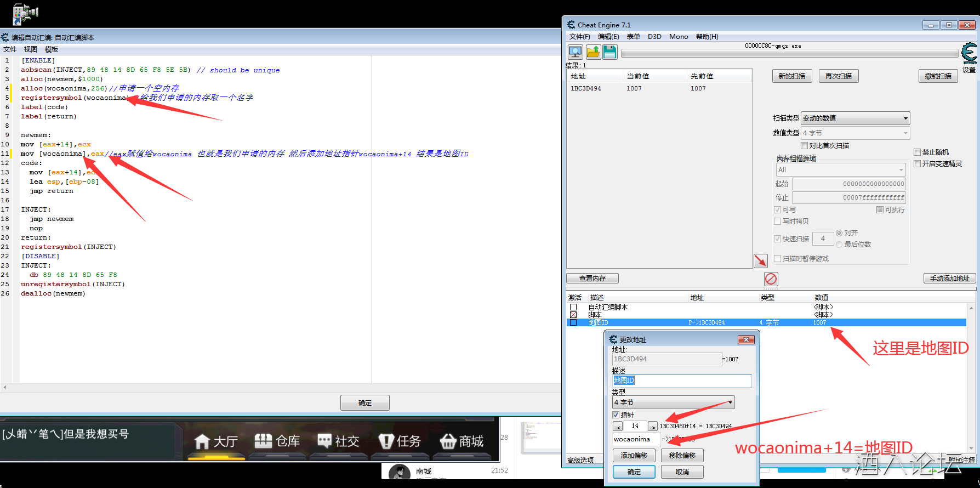The width and height of the screenshot is (980, 488).
Task: Click the open cheat table folder icon
Action: point(592,52)
